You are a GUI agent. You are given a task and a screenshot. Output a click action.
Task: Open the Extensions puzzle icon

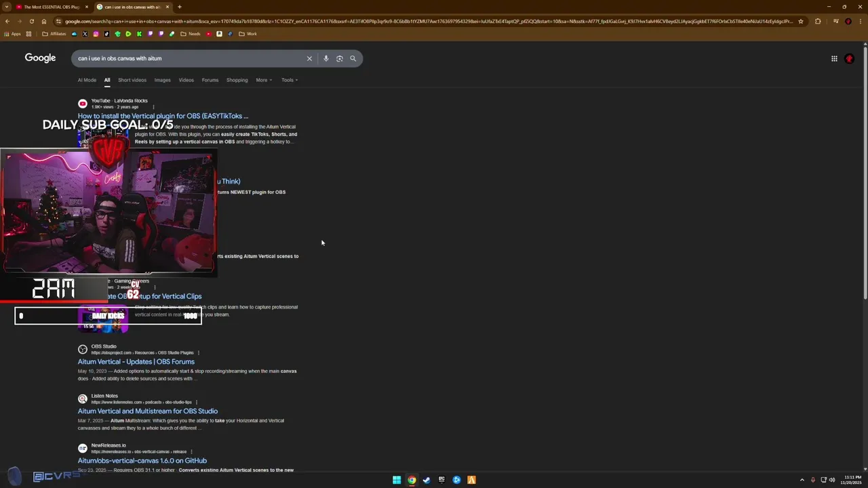[818, 21]
